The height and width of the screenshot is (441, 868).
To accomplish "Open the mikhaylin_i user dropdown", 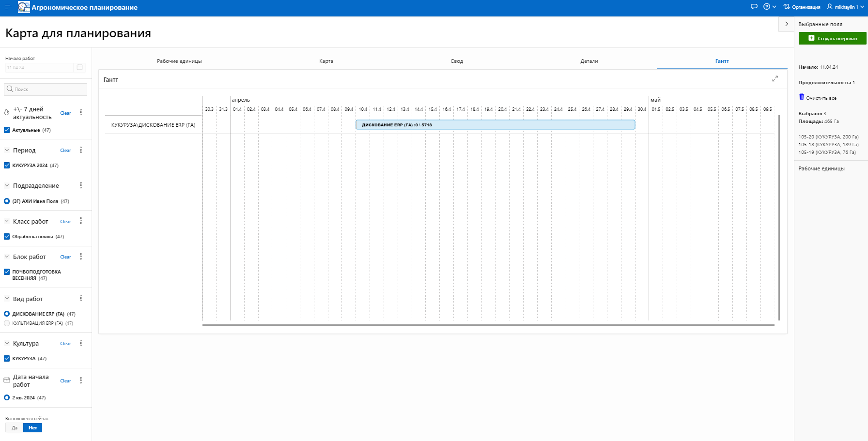I will (x=845, y=7).
